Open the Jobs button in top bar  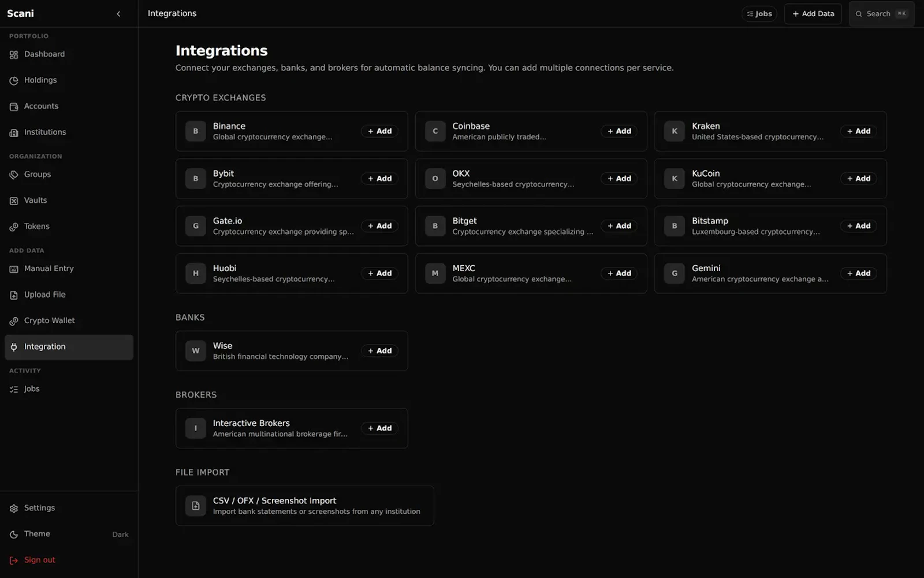click(x=759, y=14)
